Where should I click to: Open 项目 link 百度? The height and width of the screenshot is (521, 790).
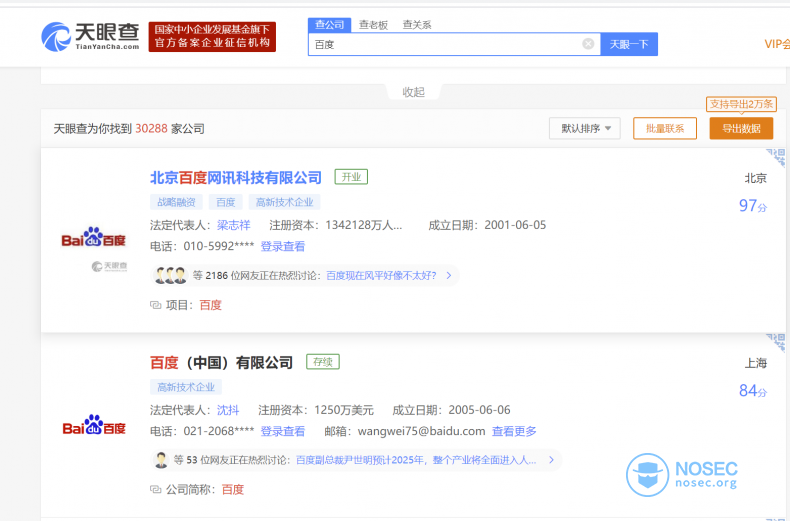211,305
